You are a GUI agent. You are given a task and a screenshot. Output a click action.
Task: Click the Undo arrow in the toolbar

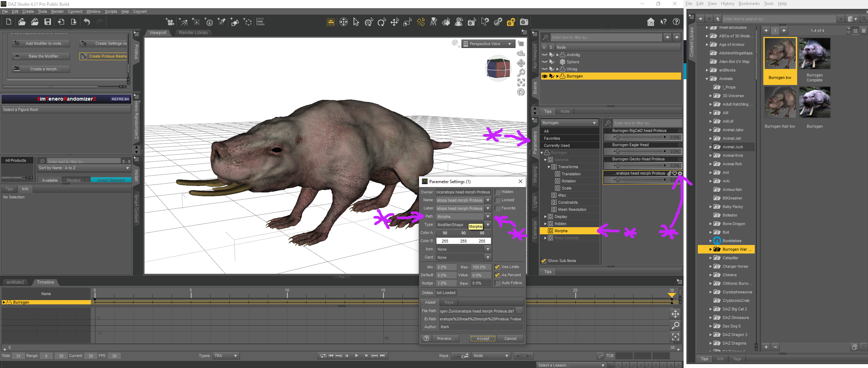[x=87, y=22]
